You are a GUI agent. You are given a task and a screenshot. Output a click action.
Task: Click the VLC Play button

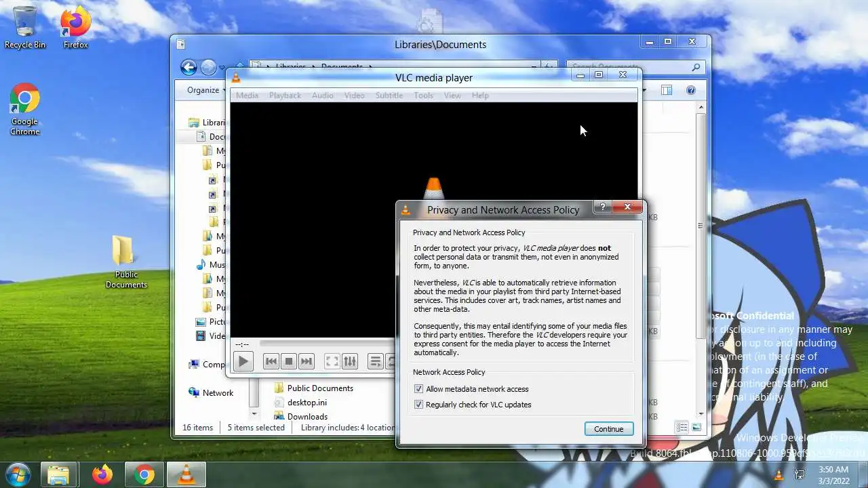pos(243,361)
